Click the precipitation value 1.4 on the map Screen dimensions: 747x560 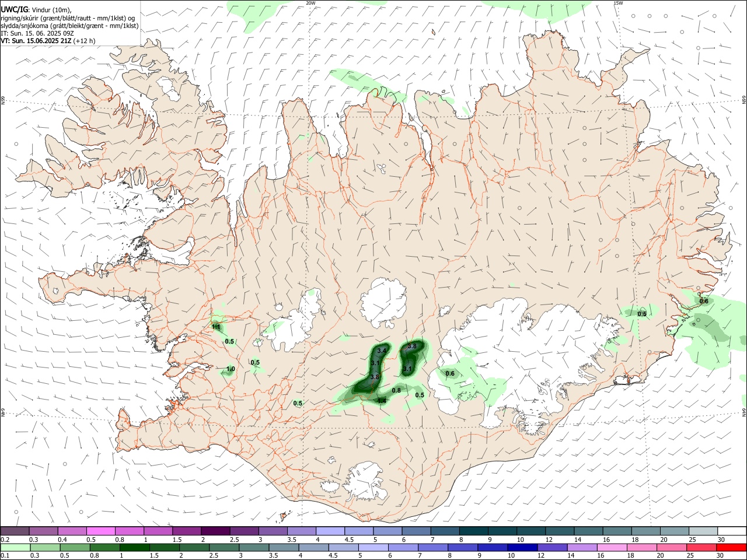pos(382,401)
